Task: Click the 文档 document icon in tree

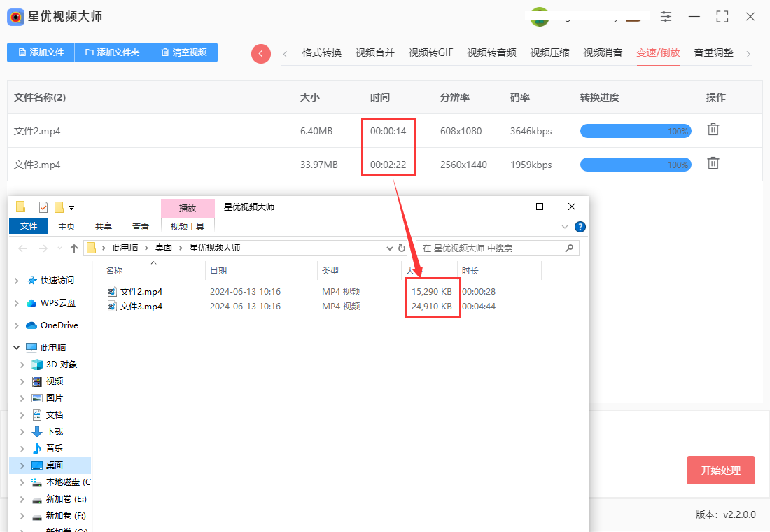Action: [x=37, y=415]
